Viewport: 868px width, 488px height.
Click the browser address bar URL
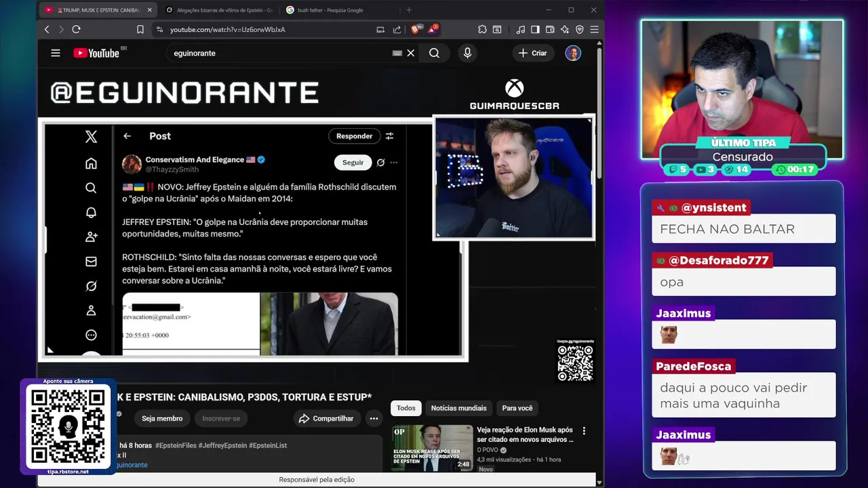(227, 30)
